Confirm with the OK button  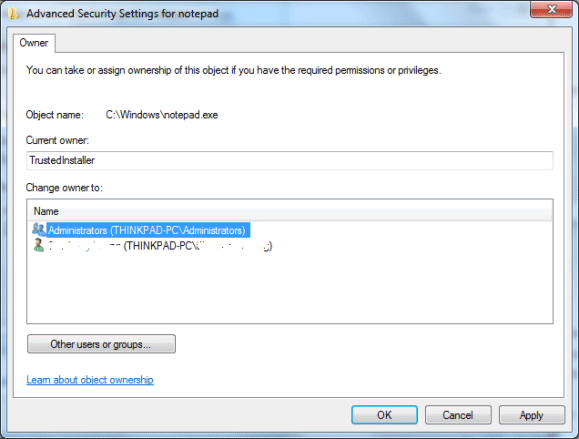coord(384,415)
